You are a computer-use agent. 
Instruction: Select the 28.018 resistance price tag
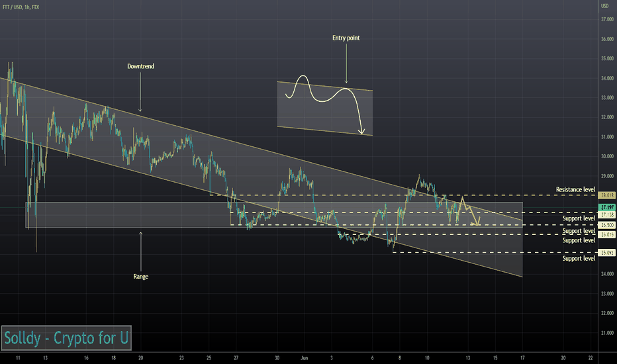[x=607, y=195]
